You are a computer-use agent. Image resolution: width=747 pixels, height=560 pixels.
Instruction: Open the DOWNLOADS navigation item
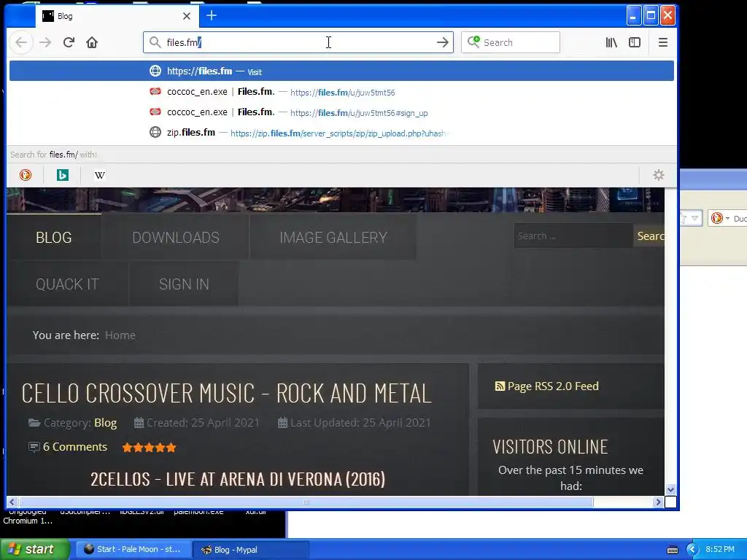click(176, 237)
